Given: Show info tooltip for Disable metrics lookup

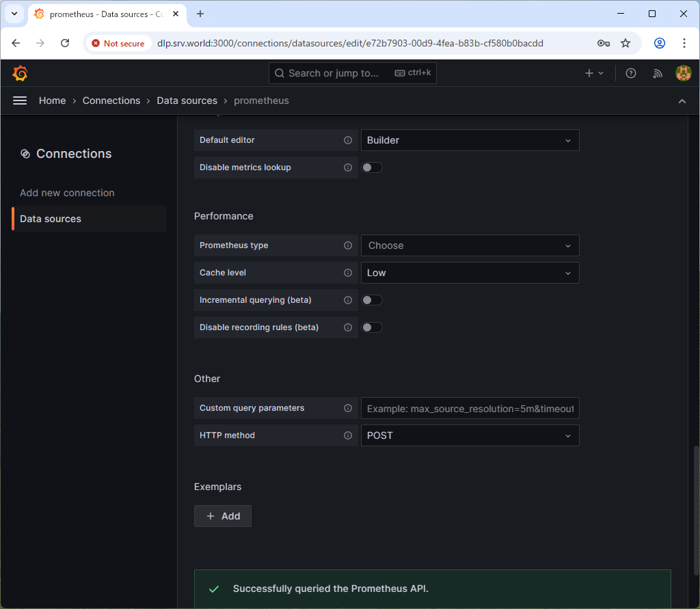Looking at the screenshot, I should 348,167.
